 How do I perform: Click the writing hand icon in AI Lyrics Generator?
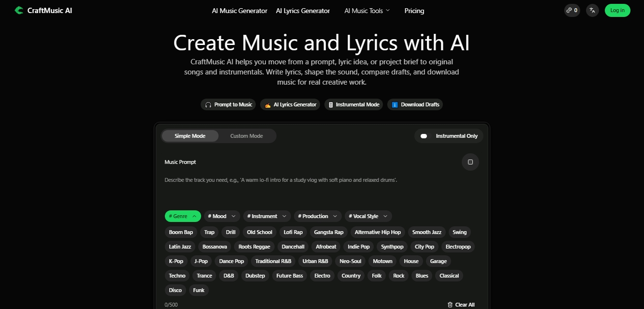pos(268,104)
